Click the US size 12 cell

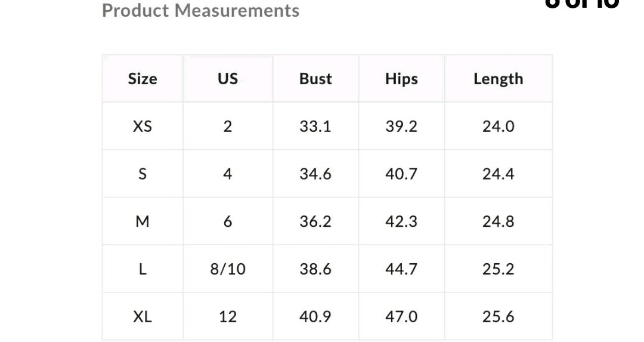(228, 316)
